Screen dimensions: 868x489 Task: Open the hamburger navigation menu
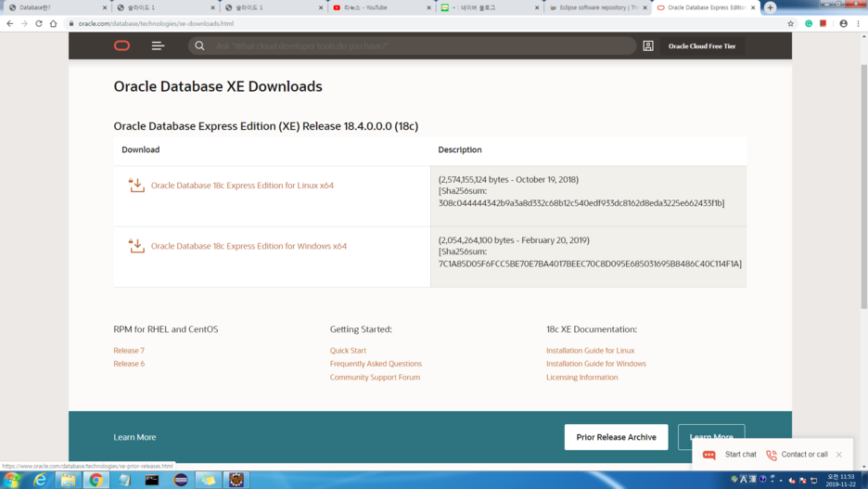coord(158,46)
